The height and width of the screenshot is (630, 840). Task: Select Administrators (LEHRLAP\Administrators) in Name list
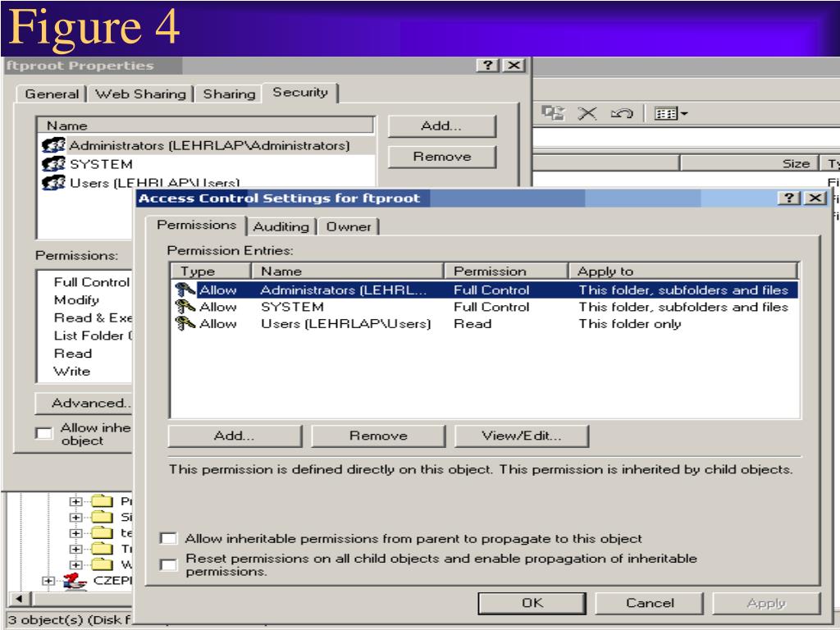pos(208,145)
